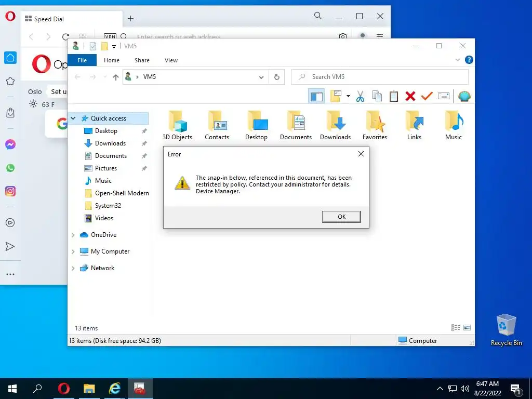
Task: Open the Home ribbon tab
Action: pyautogui.click(x=112, y=60)
